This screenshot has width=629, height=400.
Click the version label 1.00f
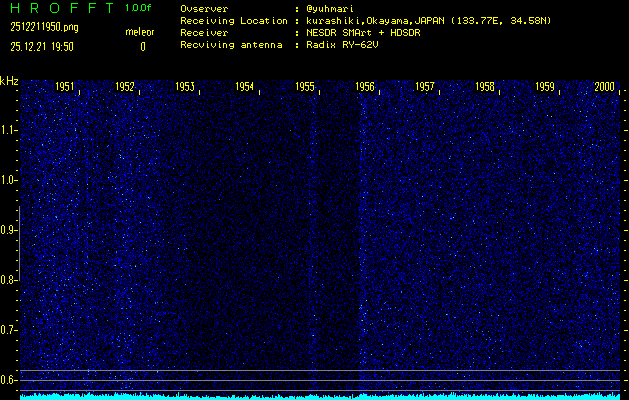tap(138, 8)
